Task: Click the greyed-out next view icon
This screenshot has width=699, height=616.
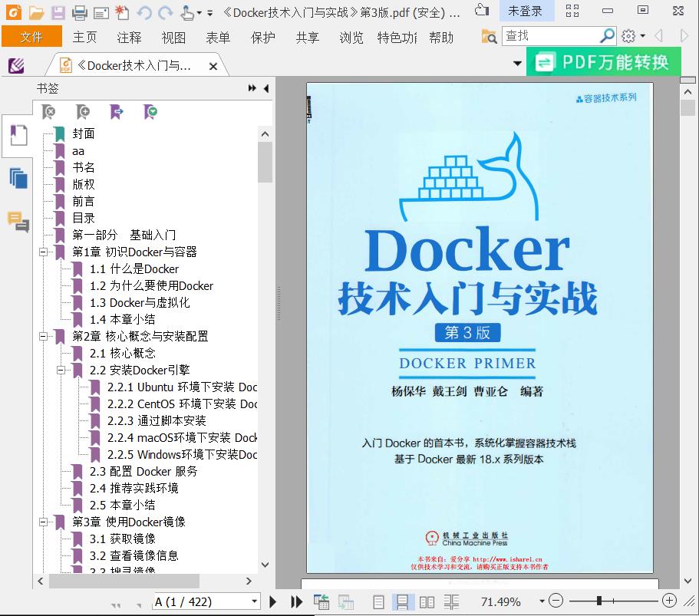Action: [x=346, y=602]
